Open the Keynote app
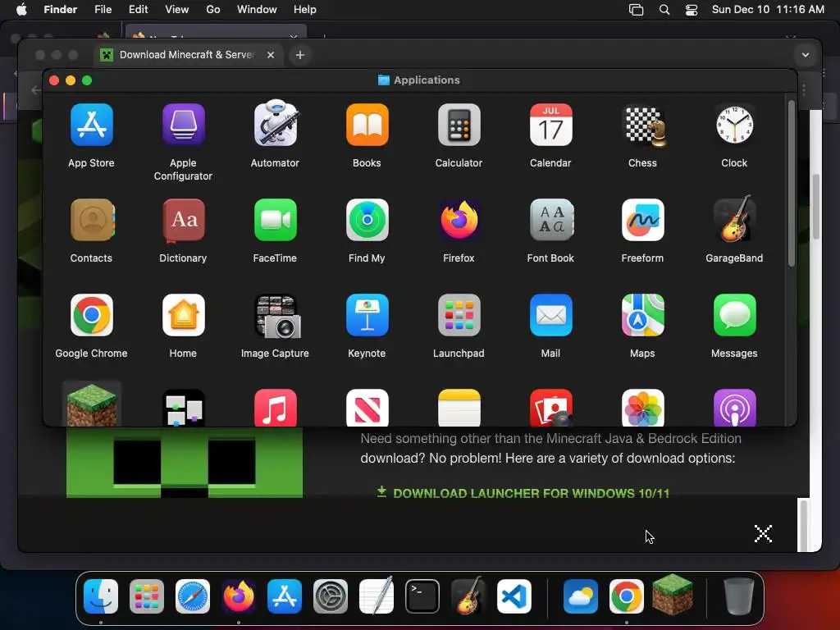Screen dimensions: 840x630 [x=367, y=316]
